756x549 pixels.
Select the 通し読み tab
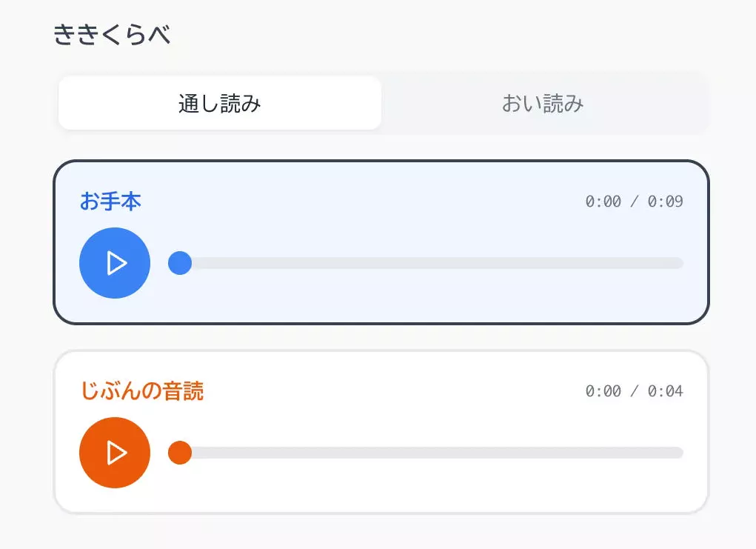point(219,103)
